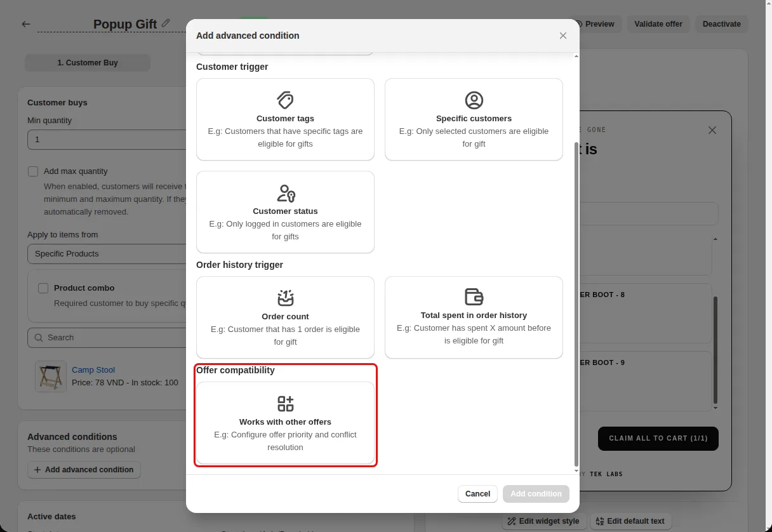
Task: Choose the Order count condition card
Action: (285, 317)
